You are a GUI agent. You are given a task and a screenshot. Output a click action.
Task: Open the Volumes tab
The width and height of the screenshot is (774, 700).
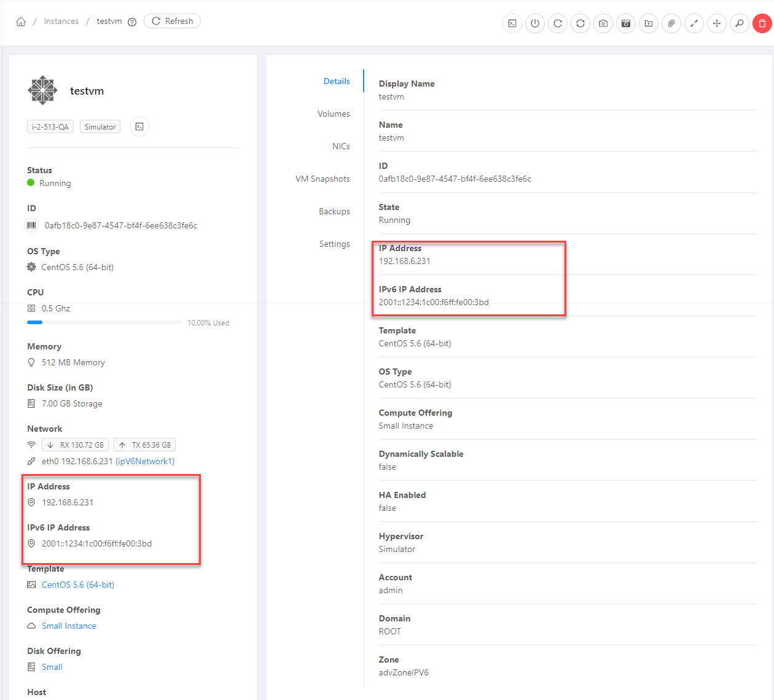pos(334,114)
